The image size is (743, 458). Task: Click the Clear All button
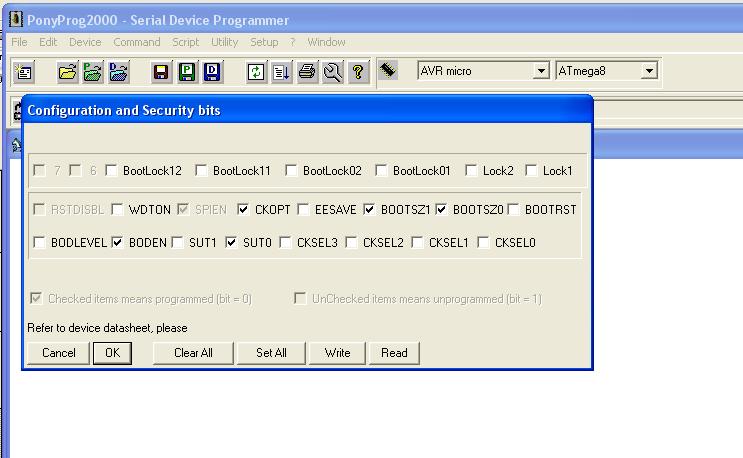193,353
